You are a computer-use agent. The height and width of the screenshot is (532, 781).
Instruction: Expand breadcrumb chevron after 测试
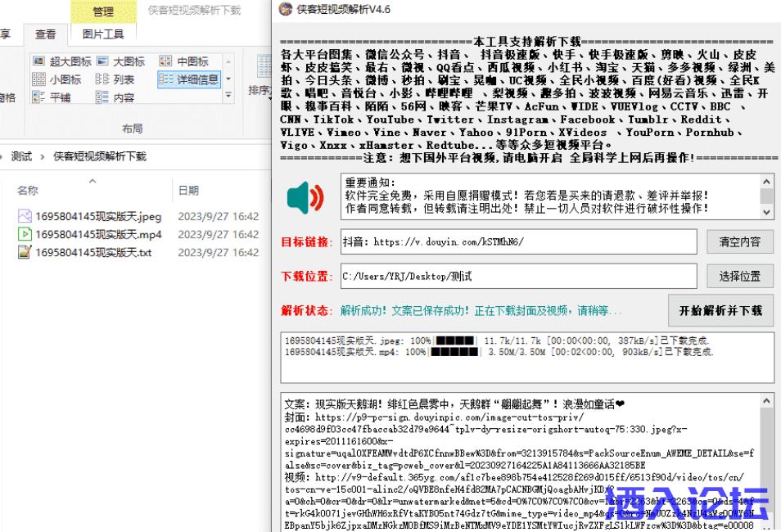point(43,157)
